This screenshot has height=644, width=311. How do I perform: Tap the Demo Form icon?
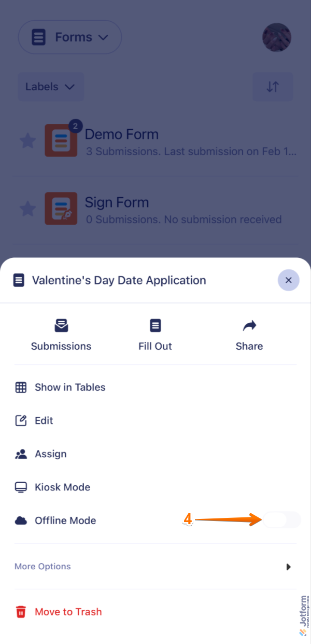61,140
